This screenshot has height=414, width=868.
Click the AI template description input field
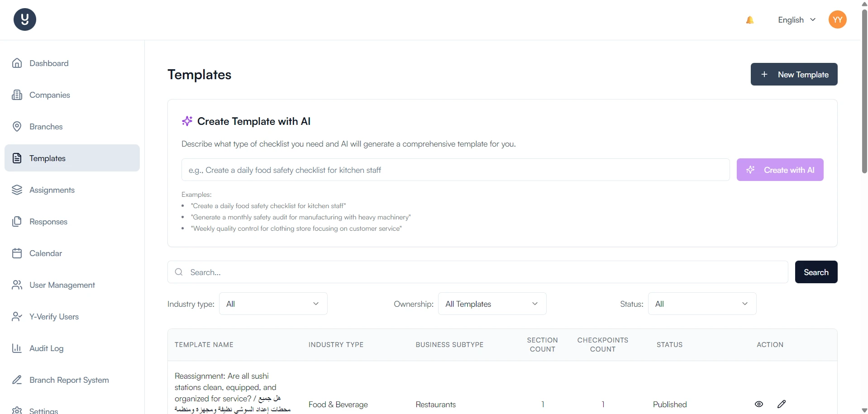tap(455, 170)
